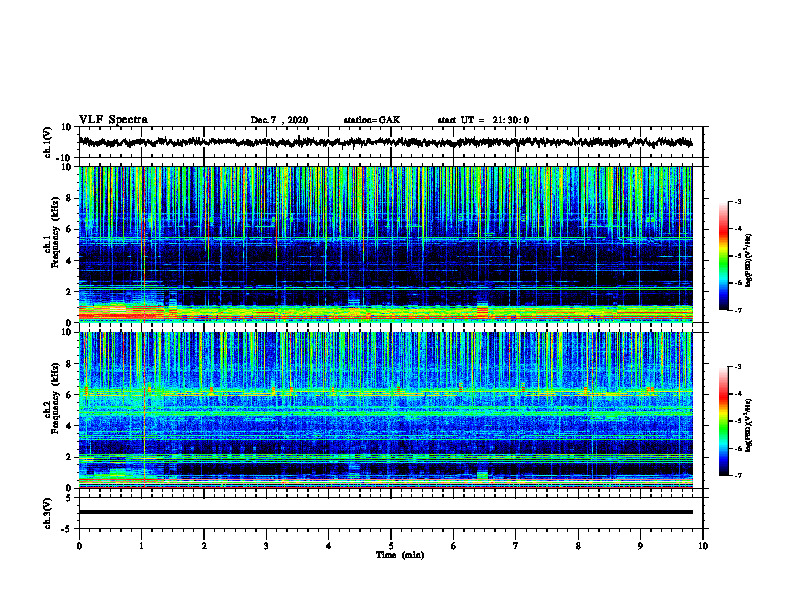The width and height of the screenshot is (792, 612).
Task: Click the ch.3 flat black voltage trace
Action: pos(385,512)
